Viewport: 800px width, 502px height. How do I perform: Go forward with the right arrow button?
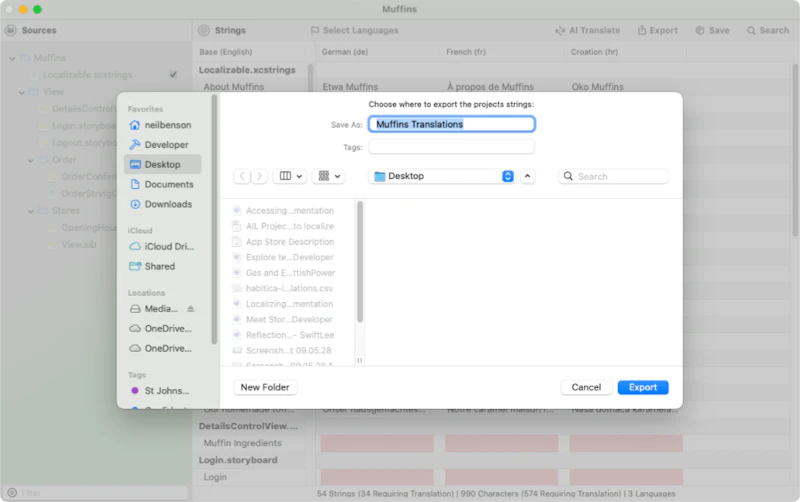click(259, 176)
